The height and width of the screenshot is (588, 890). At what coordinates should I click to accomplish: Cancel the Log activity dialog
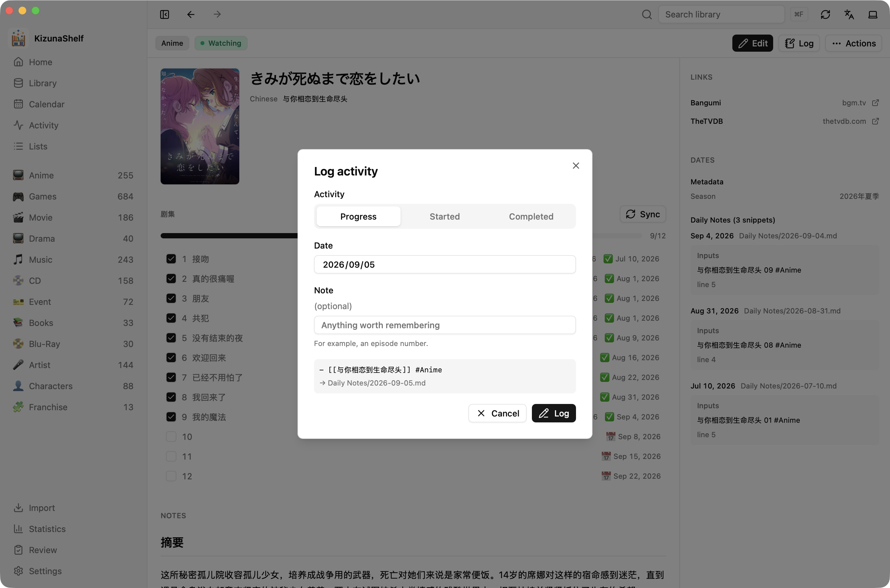pyautogui.click(x=497, y=413)
